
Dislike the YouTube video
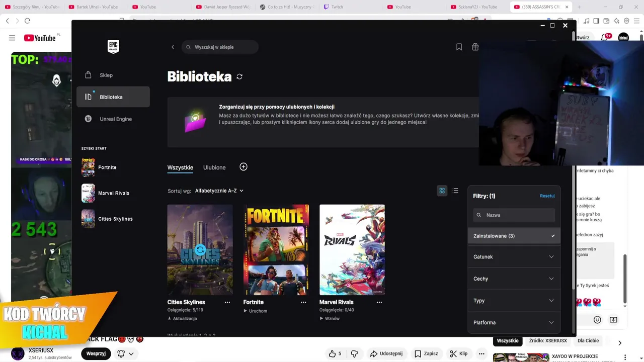[x=354, y=353]
